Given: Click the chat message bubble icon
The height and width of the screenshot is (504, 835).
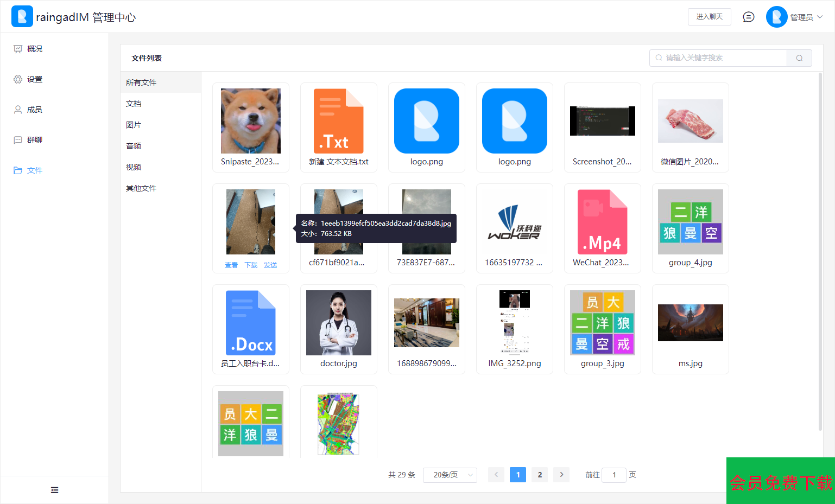Looking at the screenshot, I should coord(748,17).
